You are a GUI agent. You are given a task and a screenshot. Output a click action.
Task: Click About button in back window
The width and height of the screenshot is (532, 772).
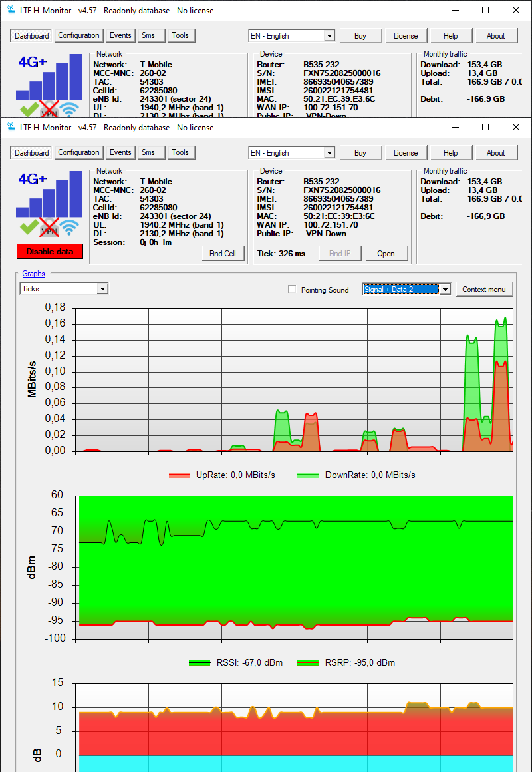point(495,35)
